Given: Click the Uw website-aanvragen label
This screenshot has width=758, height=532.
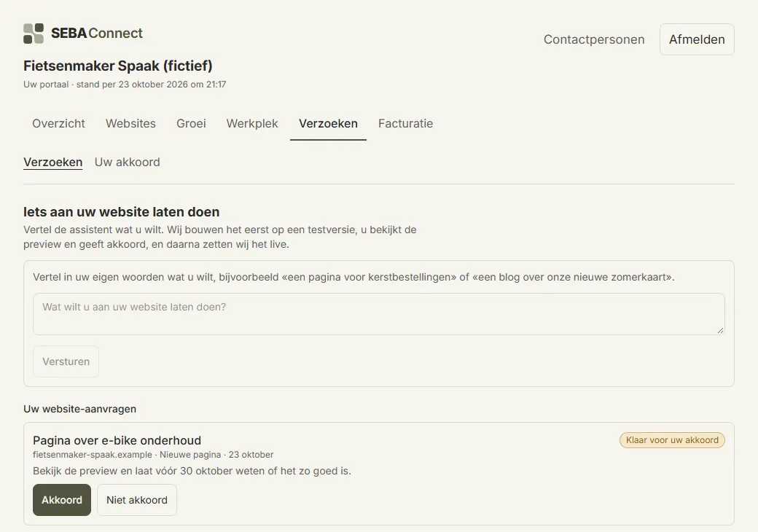Looking at the screenshot, I should point(79,409).
